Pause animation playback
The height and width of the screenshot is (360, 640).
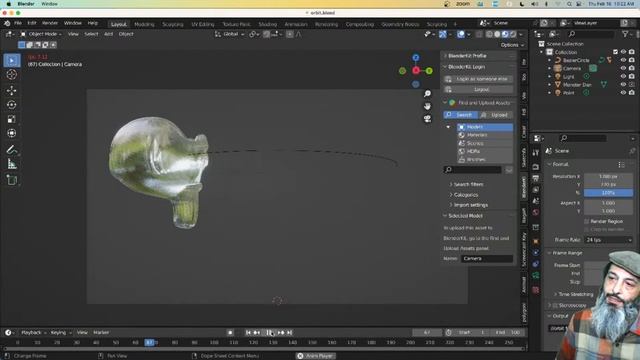click(x=269, y=333)
